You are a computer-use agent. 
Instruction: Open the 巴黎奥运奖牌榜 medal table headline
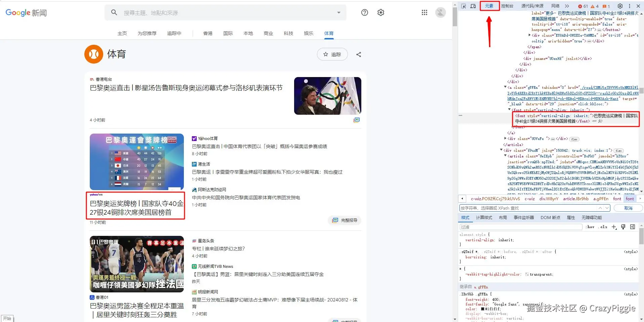[137, 208]
